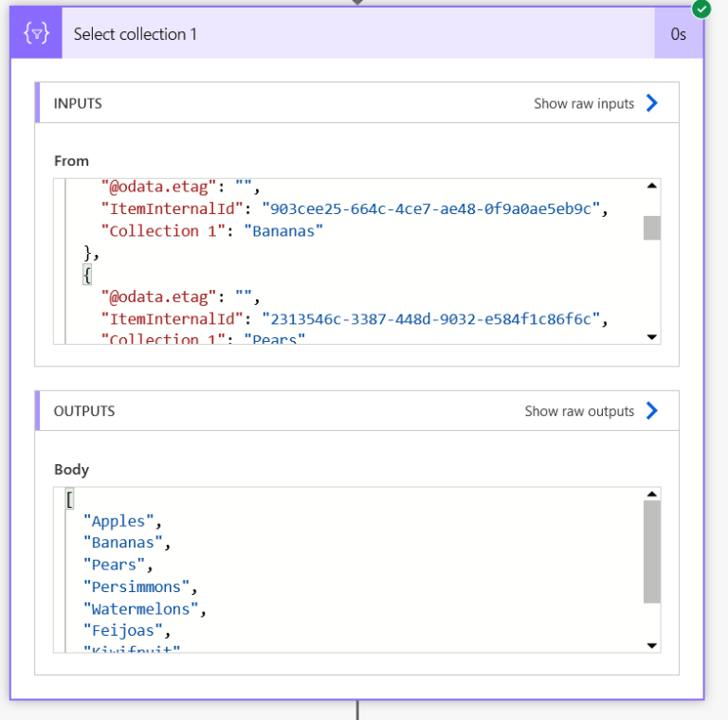
Task: Click the 0s duration badge
Action: (x=678, y=34)
